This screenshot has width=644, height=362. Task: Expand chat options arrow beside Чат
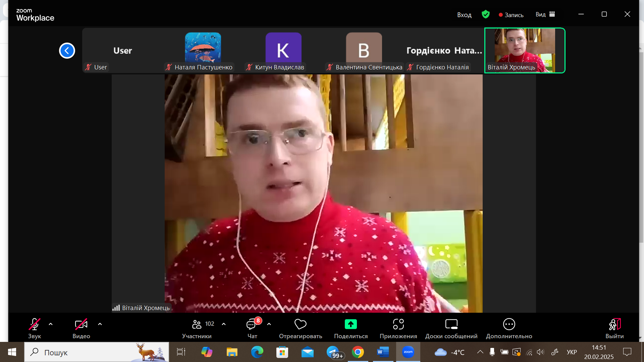[269, 324]
